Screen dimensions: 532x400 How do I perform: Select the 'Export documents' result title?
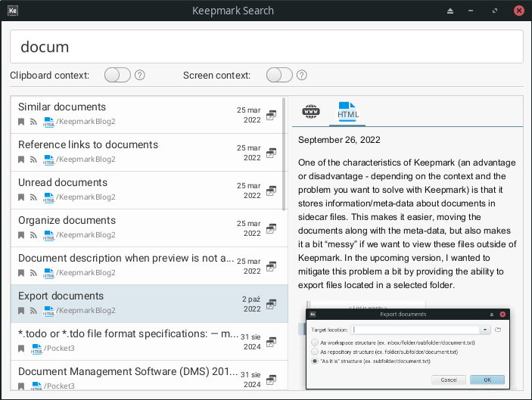(x=61, y=296)
